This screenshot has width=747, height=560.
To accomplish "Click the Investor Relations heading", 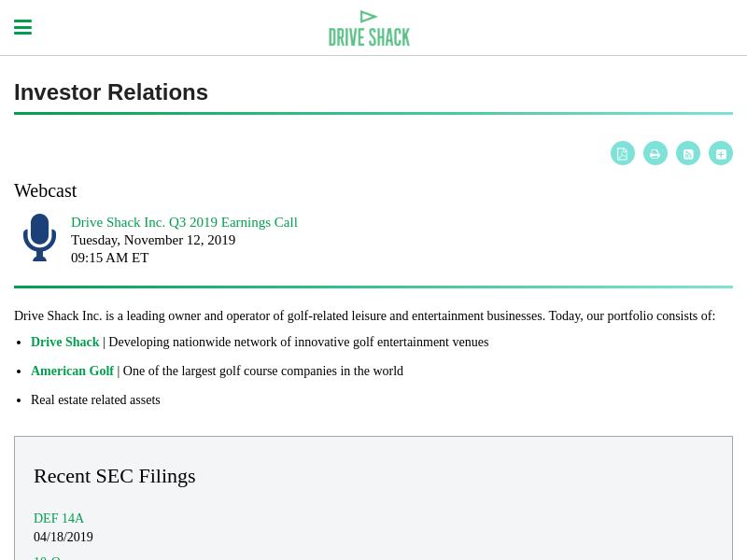I will pyautogui.click(x=111, y=92).
